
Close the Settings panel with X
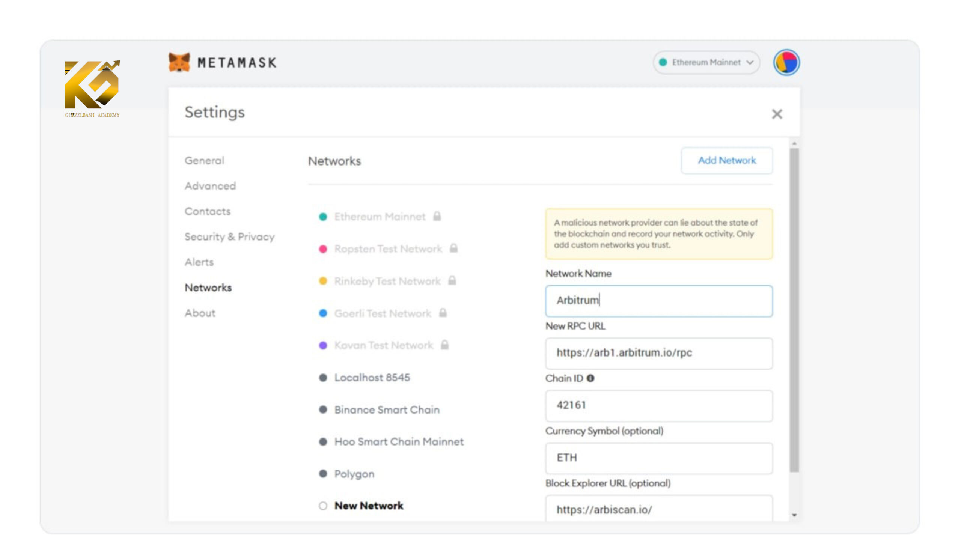pos(777,114)
